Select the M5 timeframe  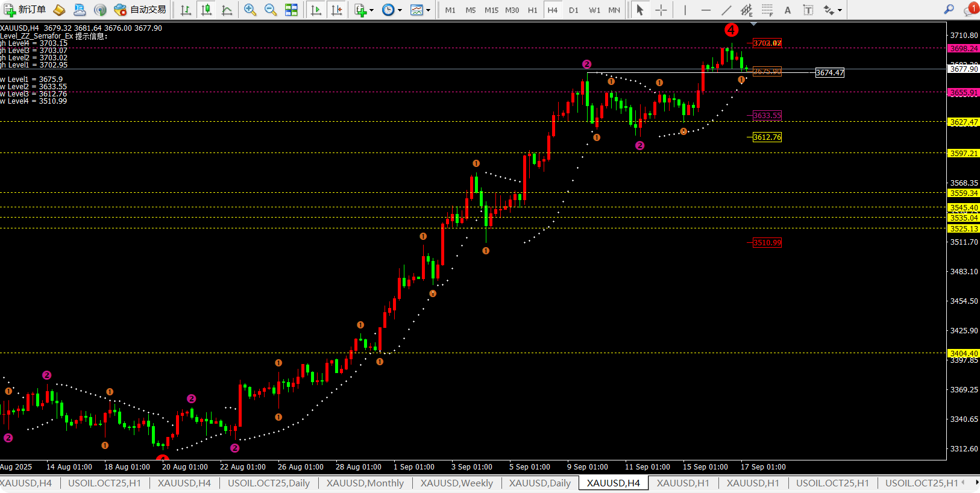[471, 10]
